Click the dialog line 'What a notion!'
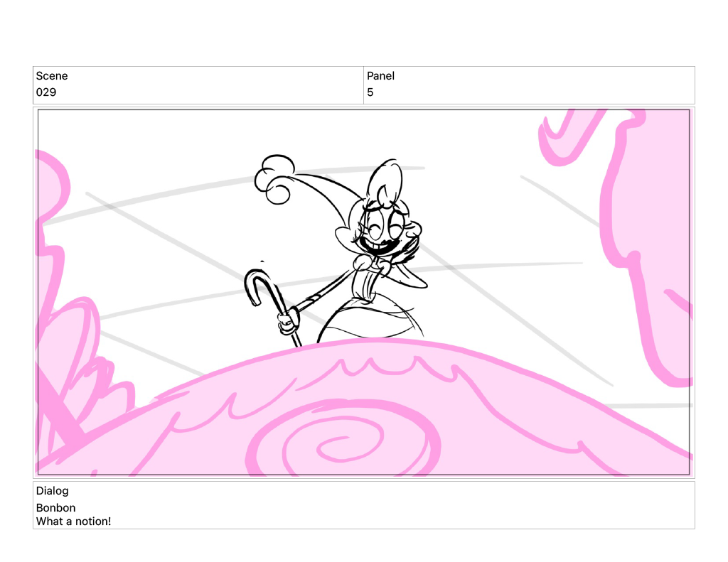The width and height of the screenshot is (728, 562). point(74,522)
